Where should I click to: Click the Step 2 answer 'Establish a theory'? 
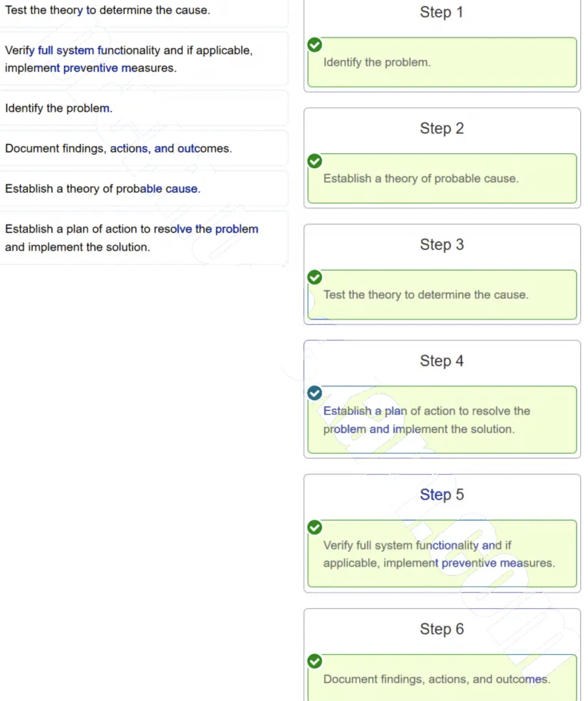pyautogui.click(x=442, y=178)
